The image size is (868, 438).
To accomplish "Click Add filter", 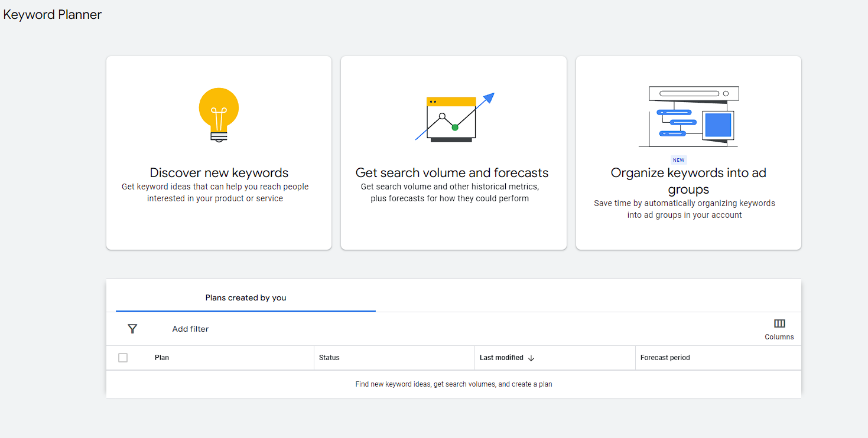I will pyautogui.click(x=190, y=329).
